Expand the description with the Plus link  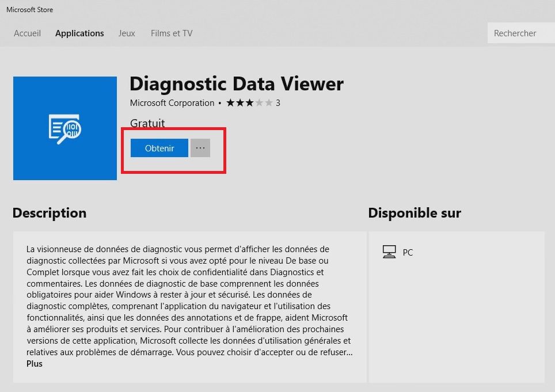coord(35,364)
